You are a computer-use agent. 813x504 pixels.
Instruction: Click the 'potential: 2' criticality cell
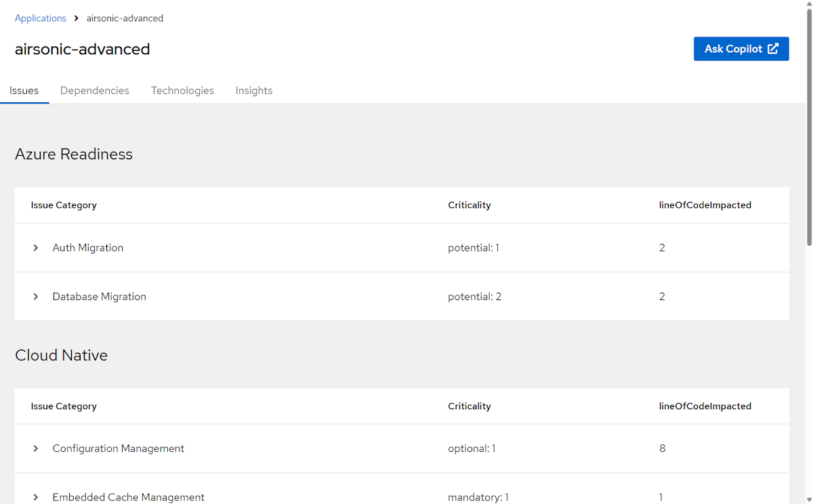[475, 297]
